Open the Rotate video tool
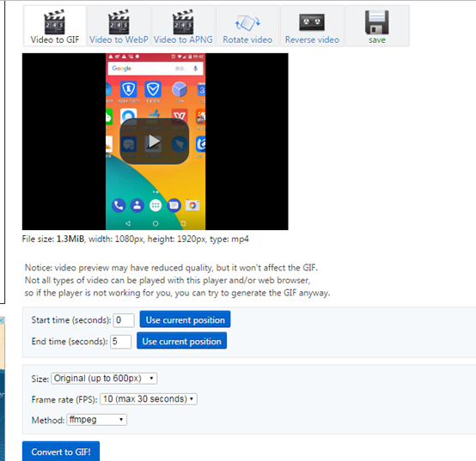This screenshot has width=476, height=461. [x=247, y=26]
